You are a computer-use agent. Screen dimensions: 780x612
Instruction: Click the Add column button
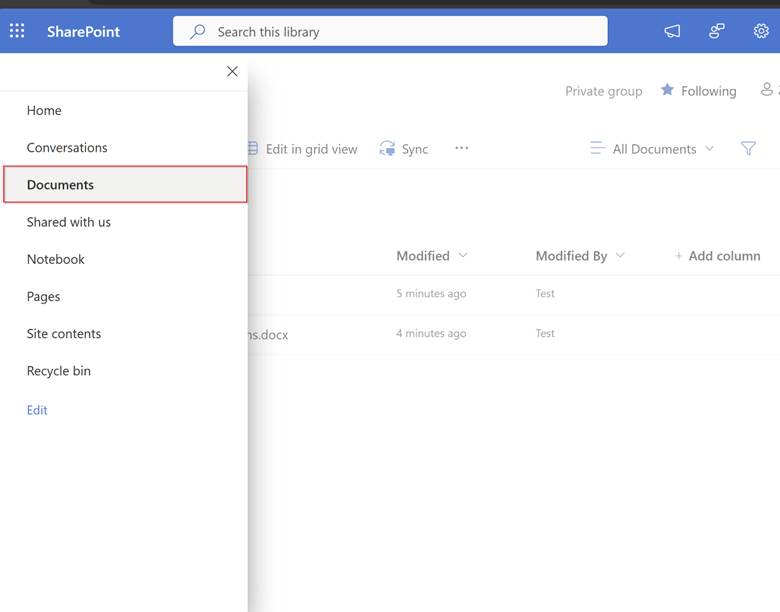(717, 256)
